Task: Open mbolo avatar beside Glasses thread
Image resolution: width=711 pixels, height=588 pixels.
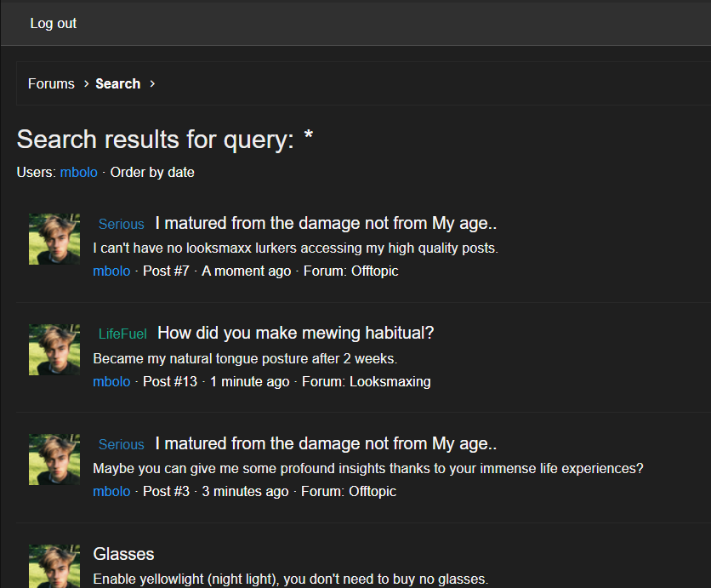Action: (54, 566)
